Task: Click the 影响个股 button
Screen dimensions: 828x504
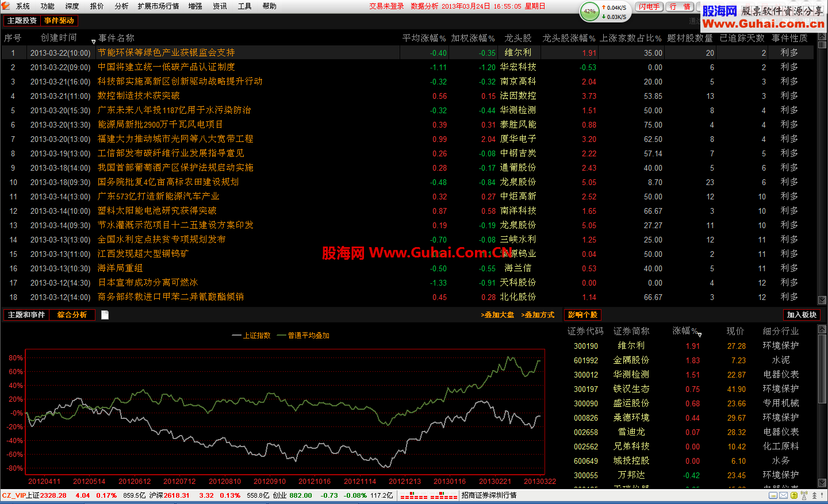Action: [x=582, y=315]
